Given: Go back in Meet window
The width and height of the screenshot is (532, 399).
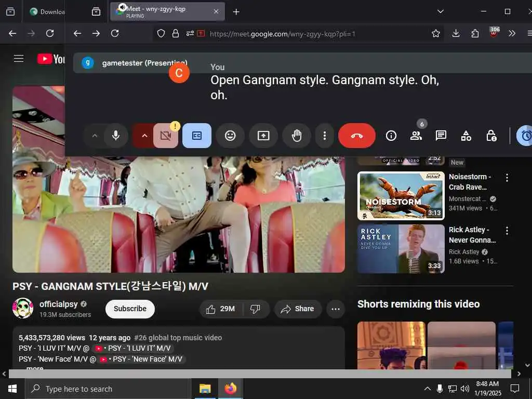Looking at the screenshot, I should [77, 33].
